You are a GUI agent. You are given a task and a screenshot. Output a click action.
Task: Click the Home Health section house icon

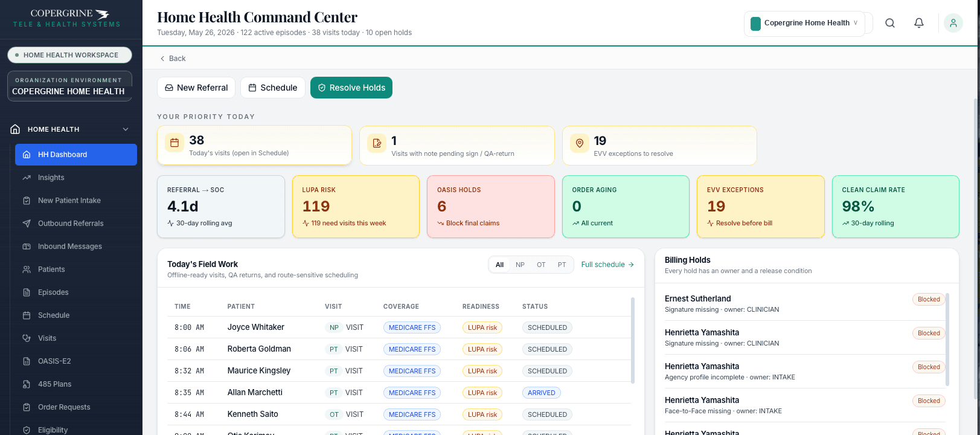16,129
